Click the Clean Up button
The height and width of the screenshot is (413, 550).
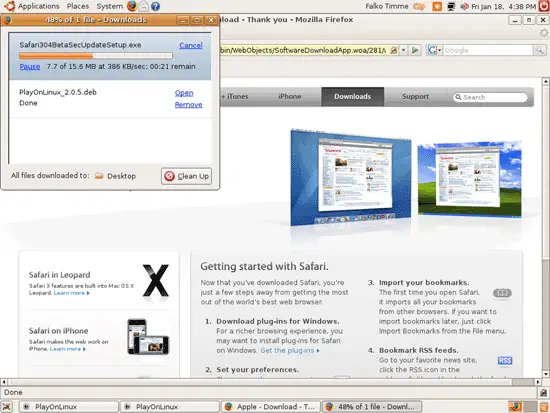187,176
